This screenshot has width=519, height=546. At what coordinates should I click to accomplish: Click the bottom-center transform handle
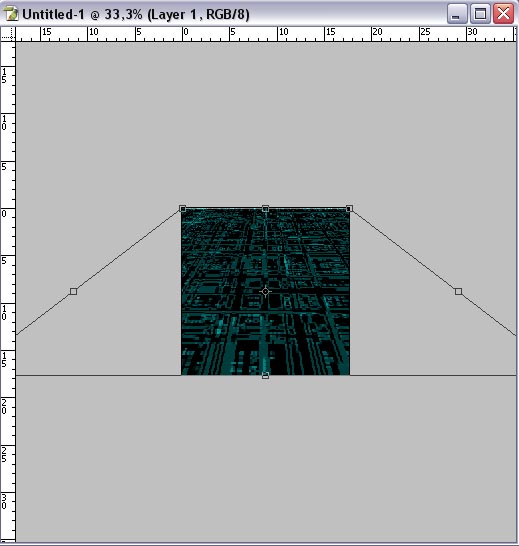pyautogui.click(x=265, y=375)
